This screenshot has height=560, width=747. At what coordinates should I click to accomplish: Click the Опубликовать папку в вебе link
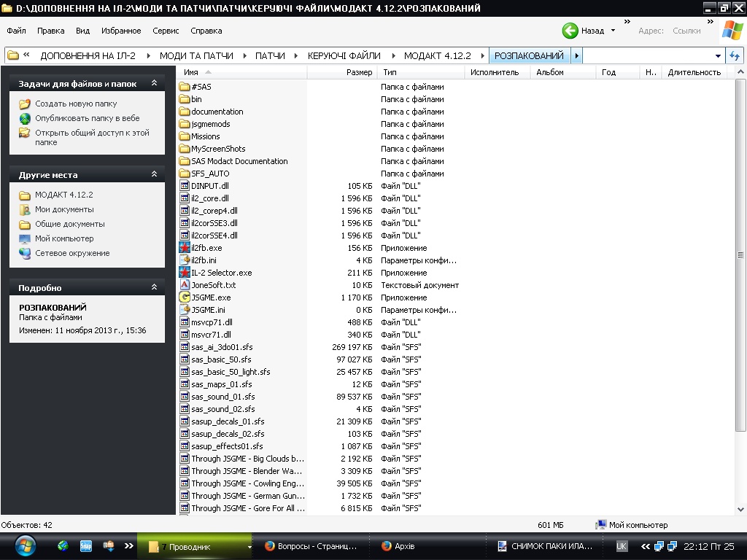click(88, 118)
